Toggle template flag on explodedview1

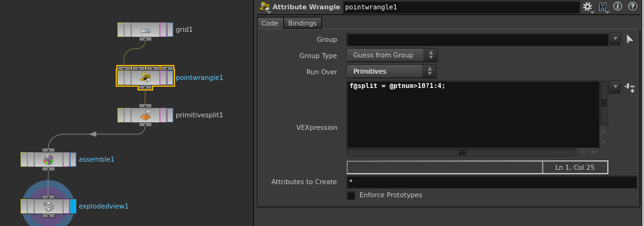tap(66, 206)
